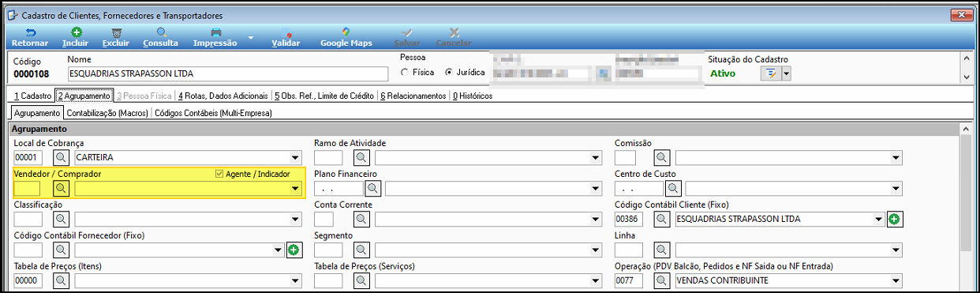The image size is (980, 293).
Task: Open the Vendedor / Comprador dropdown
Action: [x=295, y=188]
